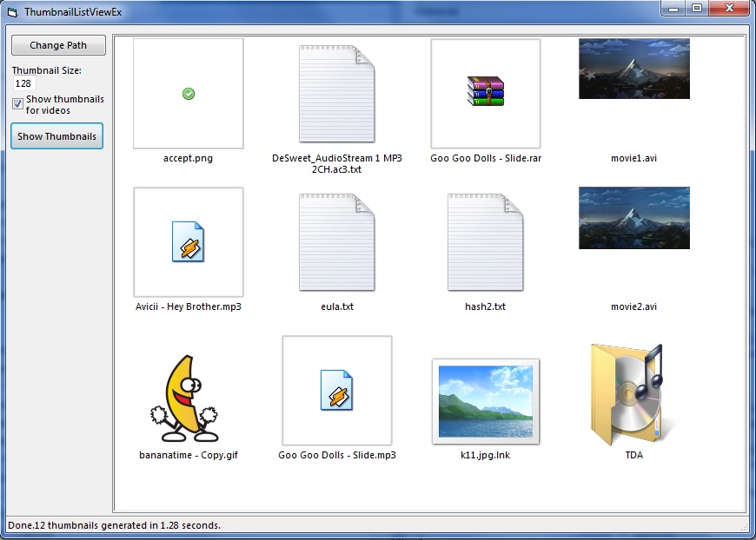Screen dimensions: 756x540
Task: Click the Change Path button
Action: coord(57,45)
